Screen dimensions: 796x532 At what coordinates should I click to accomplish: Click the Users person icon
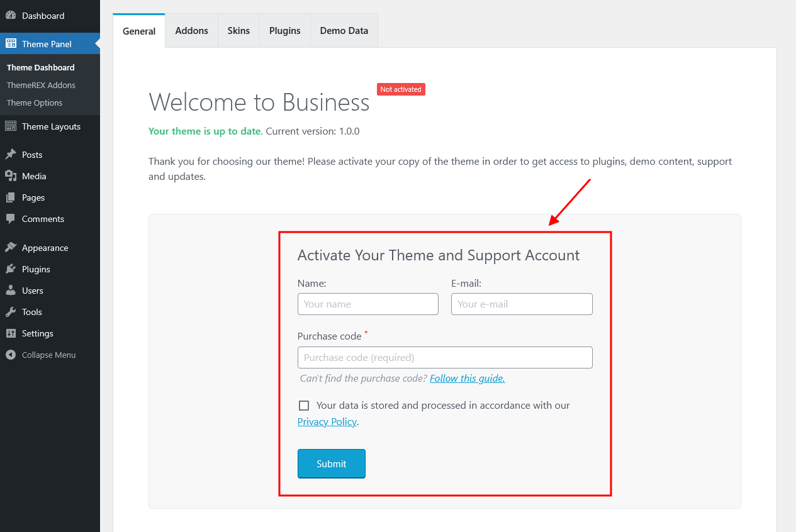(11, 291)
